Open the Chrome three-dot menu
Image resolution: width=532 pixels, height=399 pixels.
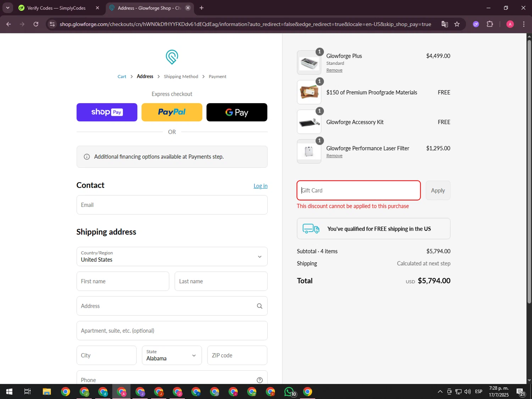[523, 24]
